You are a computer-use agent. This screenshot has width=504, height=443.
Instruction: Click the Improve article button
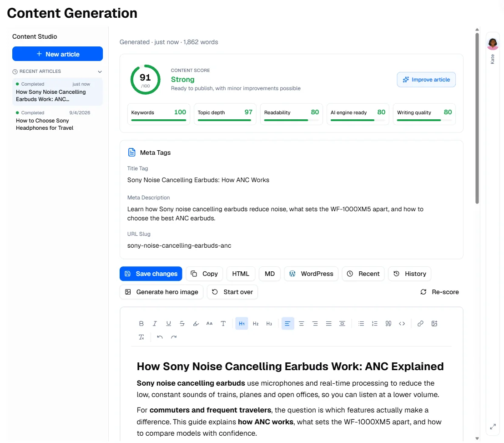426,80
